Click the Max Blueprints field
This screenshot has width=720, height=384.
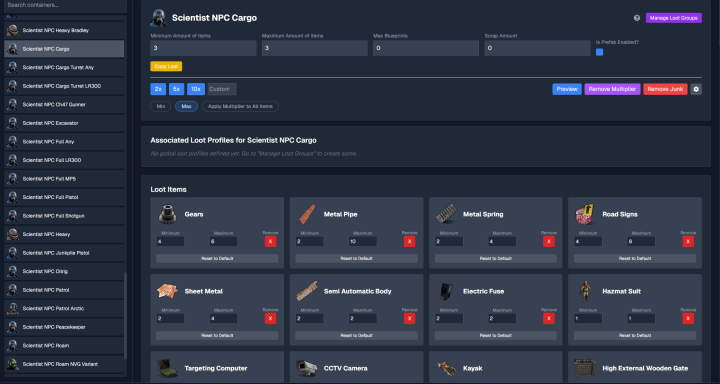tap(426, 48)
